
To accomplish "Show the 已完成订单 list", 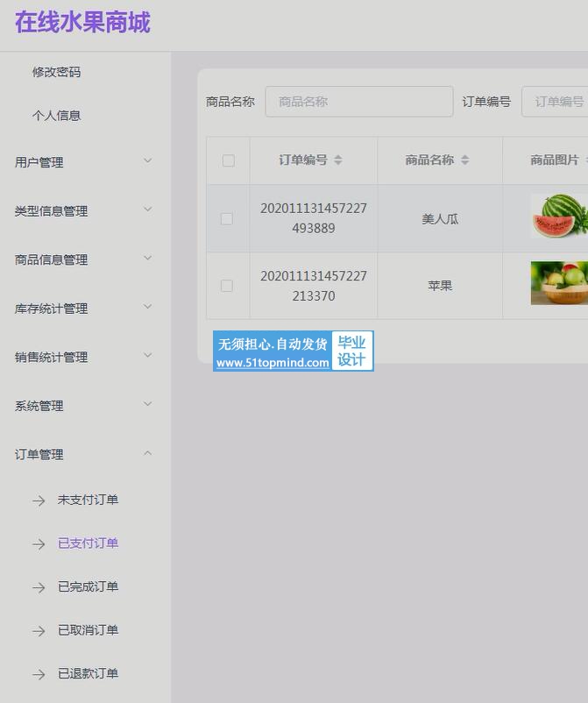I will tap(88, 586).
